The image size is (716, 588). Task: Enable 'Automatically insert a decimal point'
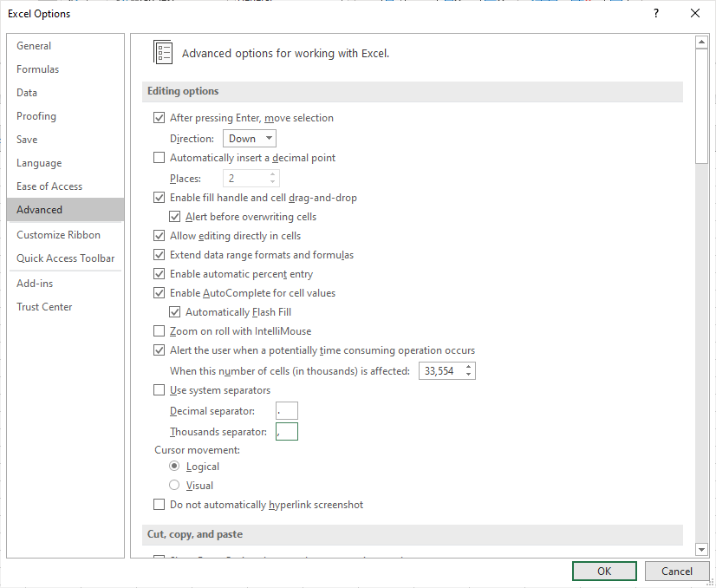159,157
